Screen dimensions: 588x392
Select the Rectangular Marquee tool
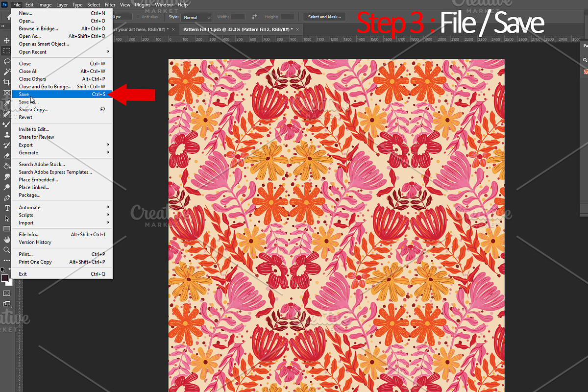coord(7,51)
